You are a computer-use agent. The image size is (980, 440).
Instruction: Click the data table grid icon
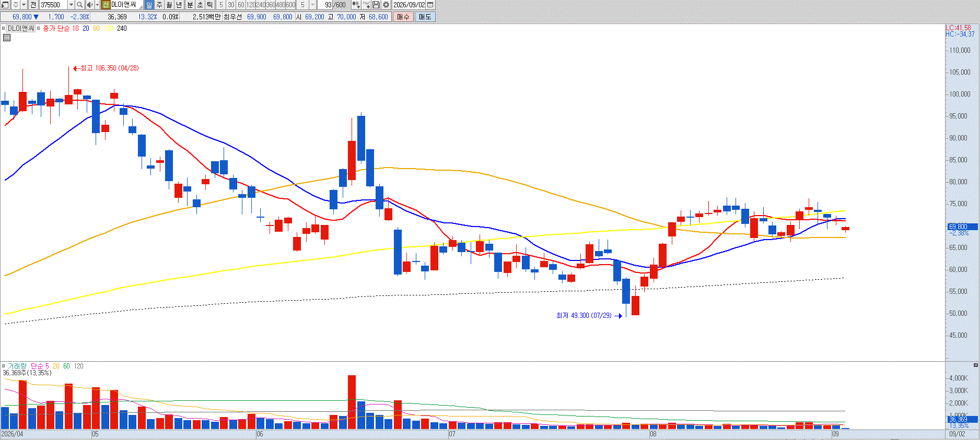pyautogui.click(x=6, y=38)
